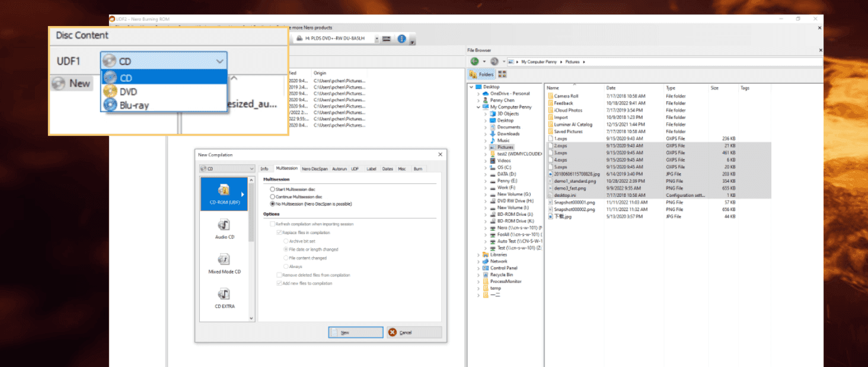The image size is (868, 367).
Task: Sort files by the Type column header
Action: pos(686,88)
